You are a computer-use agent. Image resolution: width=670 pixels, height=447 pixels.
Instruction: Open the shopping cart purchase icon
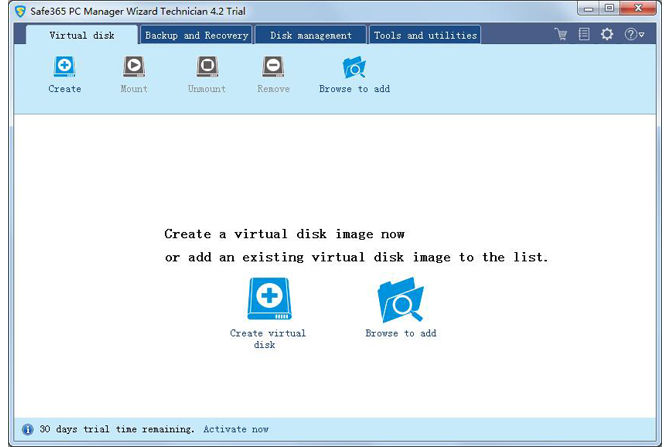[x=561, y=34]
